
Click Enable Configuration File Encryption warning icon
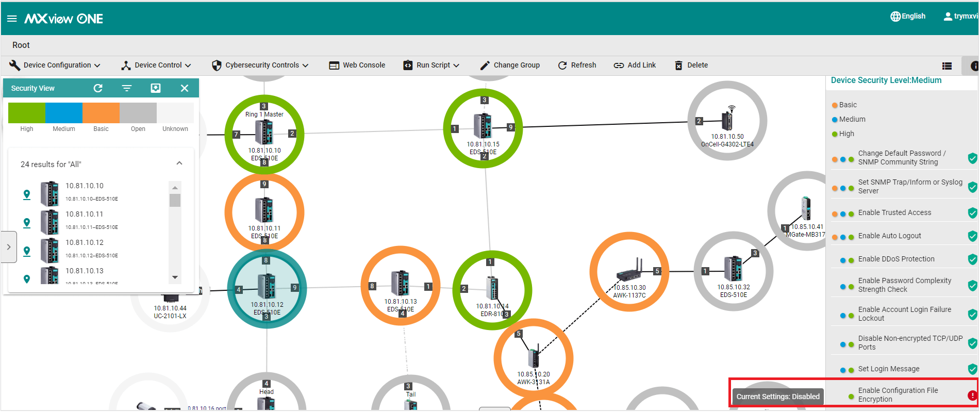972,395
